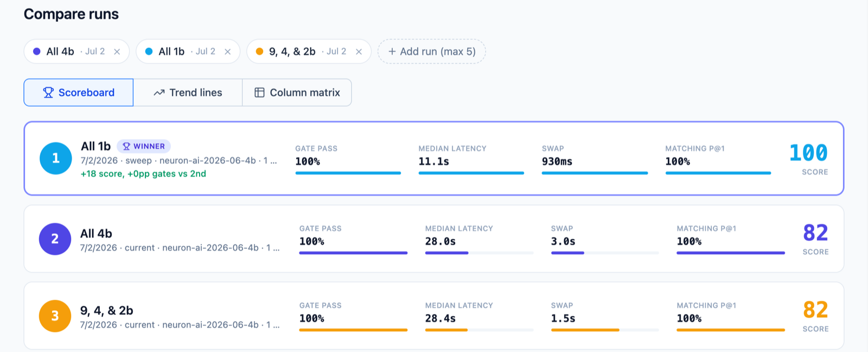Image resolution: width=868 pixels, height=352 pixels.
Task: Click the orange dot on 9, 4, & 2b chip
Action: tap(259, 52)
